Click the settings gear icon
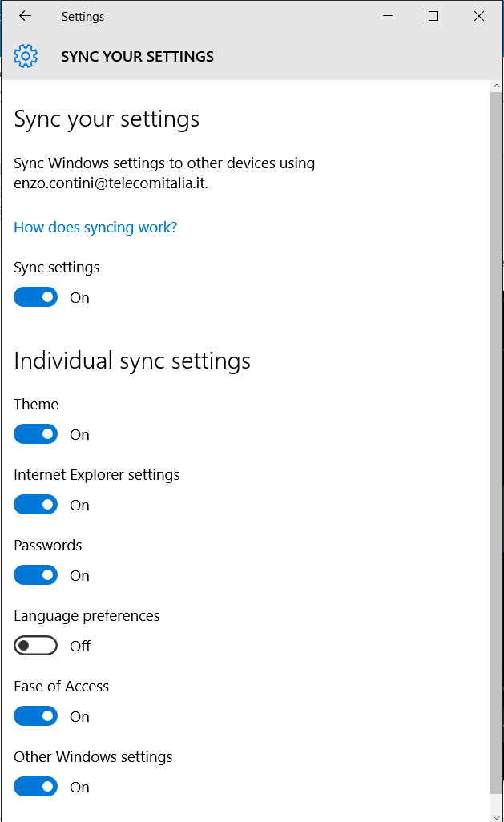The height and width of the screenshot is (822, 504). click(26, 56)
